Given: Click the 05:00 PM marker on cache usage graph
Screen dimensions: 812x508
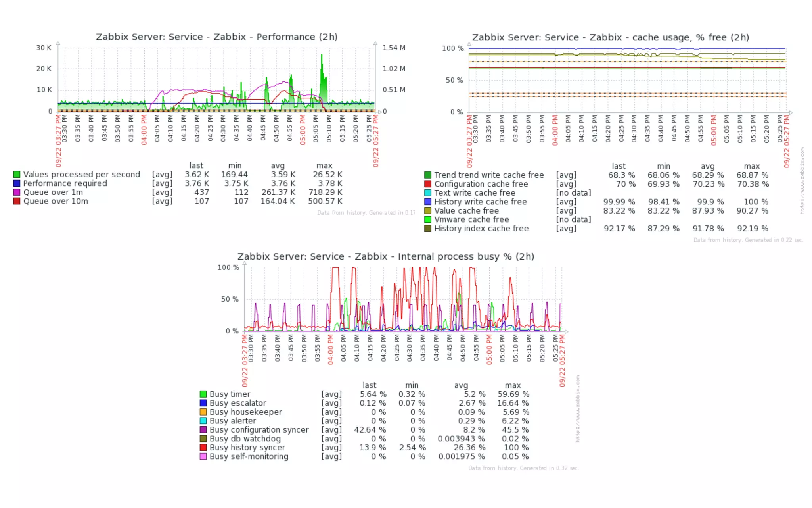Looking at the screenshot, I should (x=714, y=130).
